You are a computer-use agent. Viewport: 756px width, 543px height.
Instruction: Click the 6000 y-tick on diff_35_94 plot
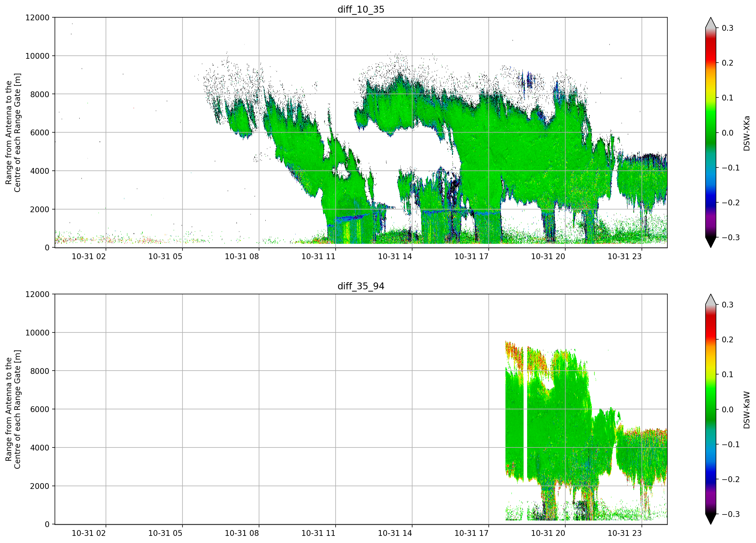point(40,410)
